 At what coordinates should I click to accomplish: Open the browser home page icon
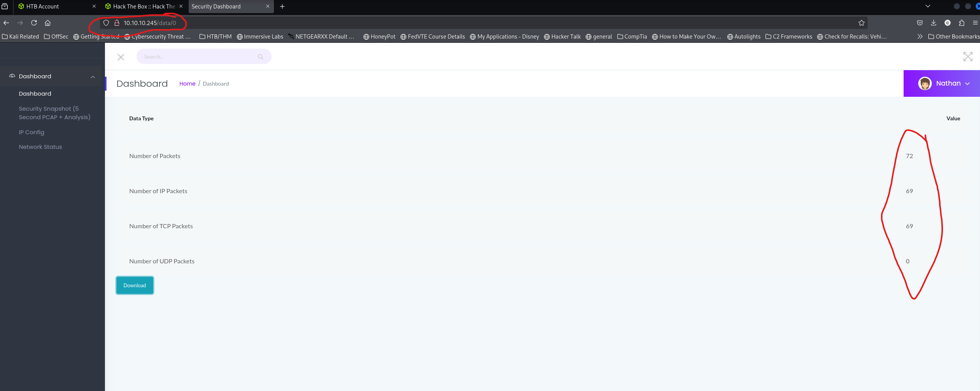47,23
